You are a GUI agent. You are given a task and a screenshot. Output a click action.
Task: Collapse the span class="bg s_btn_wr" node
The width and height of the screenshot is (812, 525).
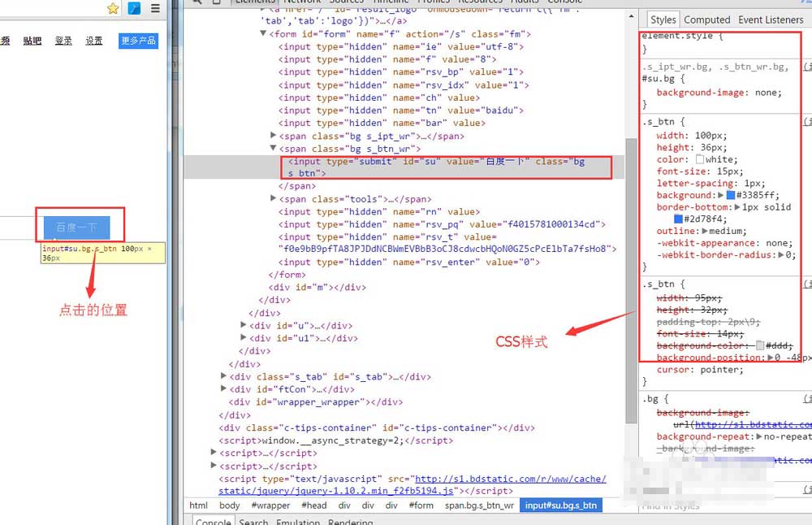274,148
